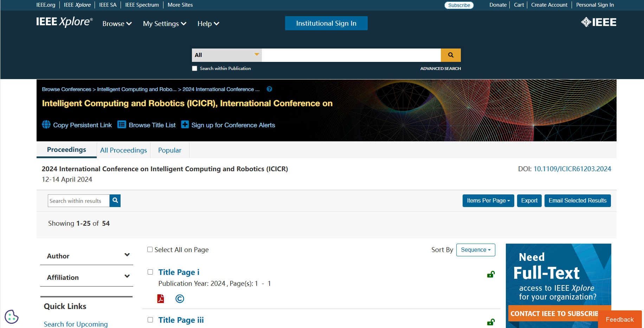This screenshot has width=644, height=328.
Task: Open the Items Per Page dropdown
Action: (x=488, y=201)
